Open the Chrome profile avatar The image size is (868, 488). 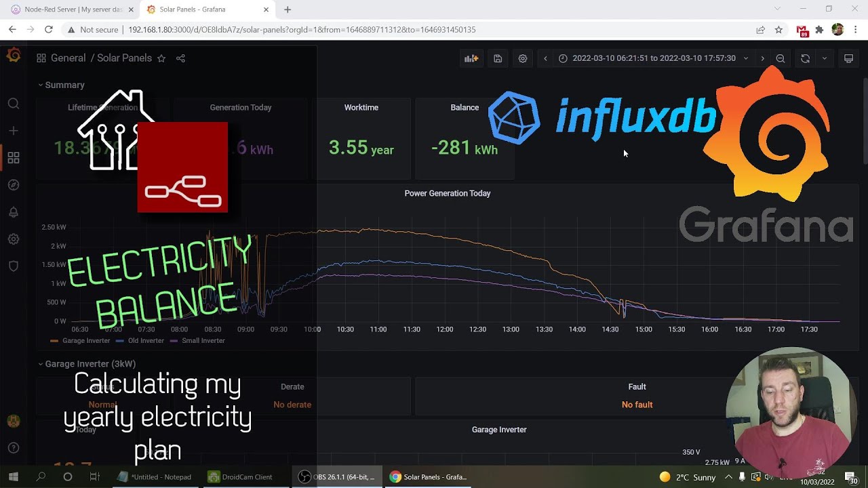click(837, 30)
